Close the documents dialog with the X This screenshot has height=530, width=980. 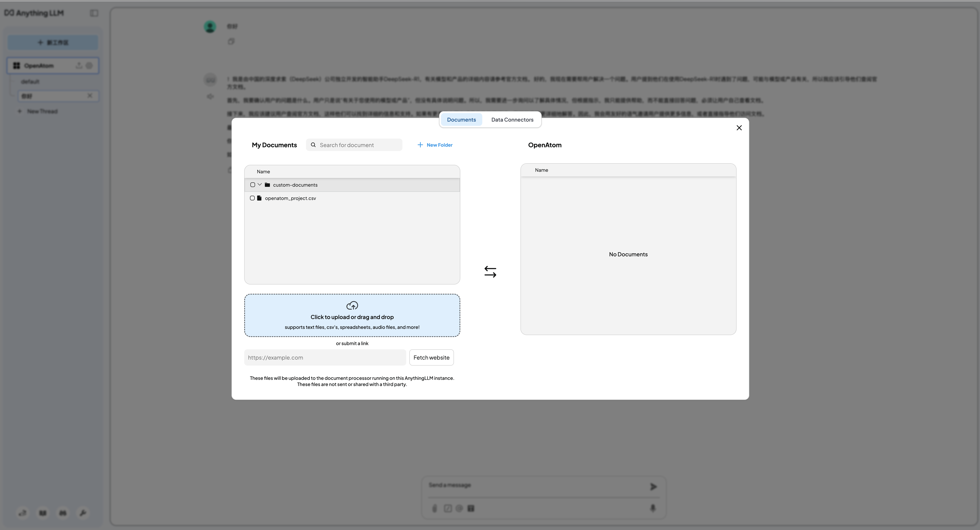[739, 128]
